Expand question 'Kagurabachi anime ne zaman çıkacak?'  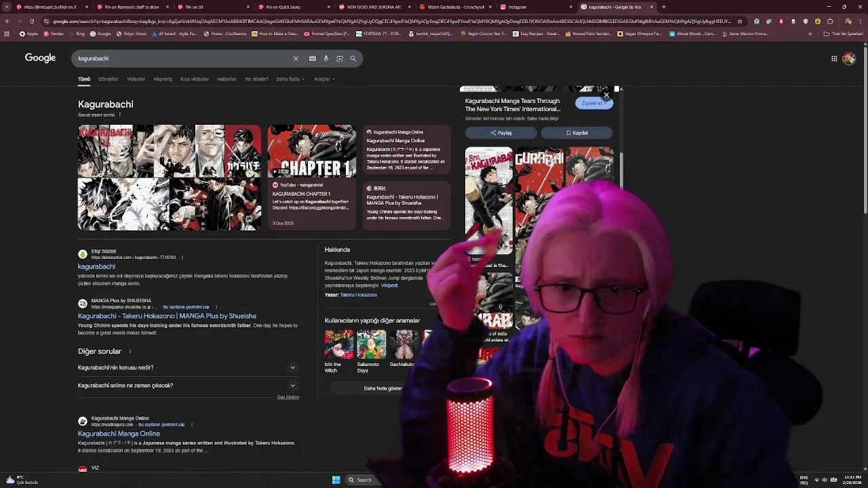coord(187,386)
